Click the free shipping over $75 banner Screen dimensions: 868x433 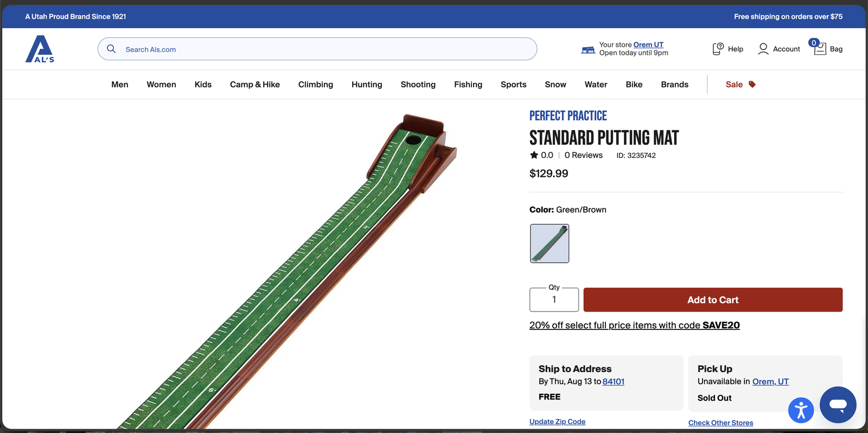tap(788, 16)
